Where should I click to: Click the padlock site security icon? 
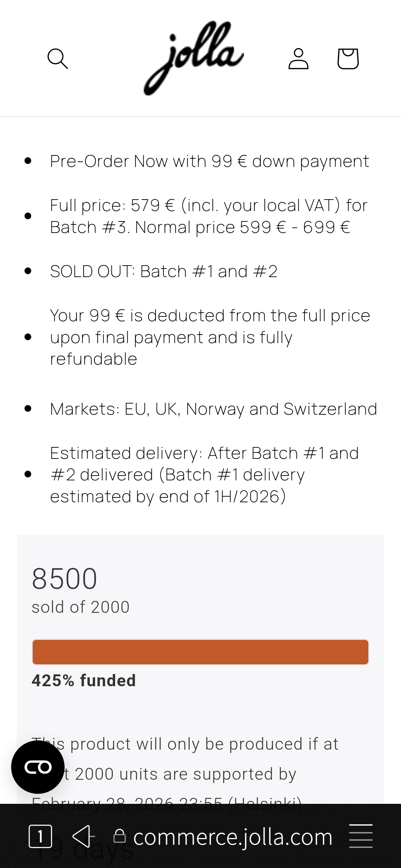click(120, 836)
